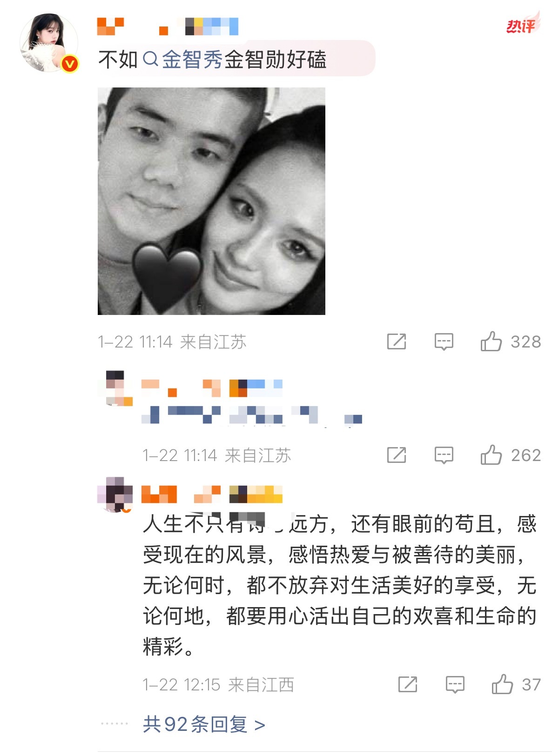552x756 pixels.
Task: Open the top commenter's pixelated username
Action: pos(168,27)
